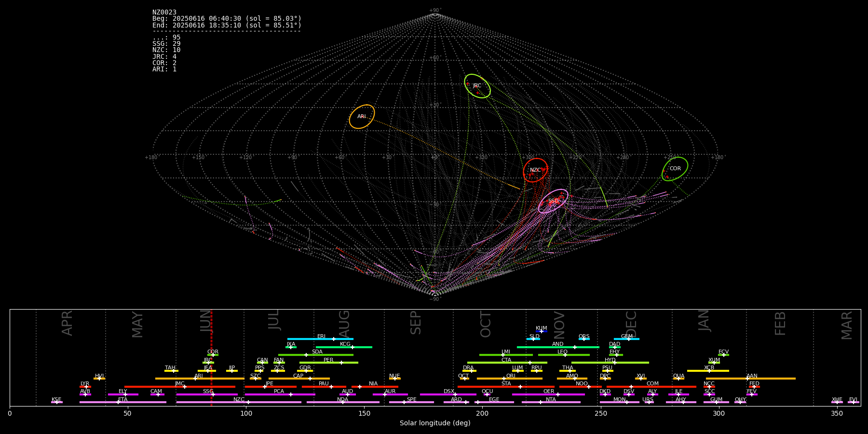The image size is (868, 434).
Task: Click the green LEO shower bar
Action: 564,355
